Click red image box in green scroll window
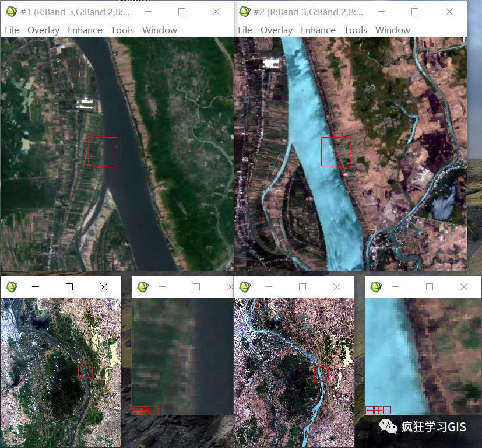This screenshot has width=482, height=448. 85,371
